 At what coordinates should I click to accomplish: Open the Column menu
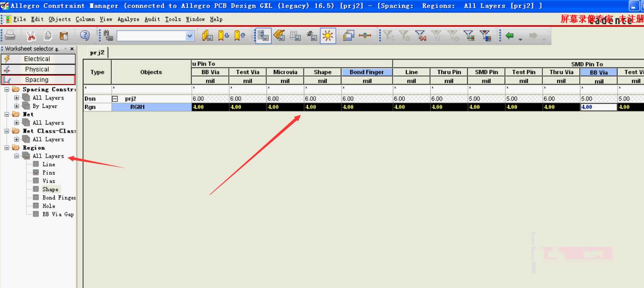pos(85,19)
